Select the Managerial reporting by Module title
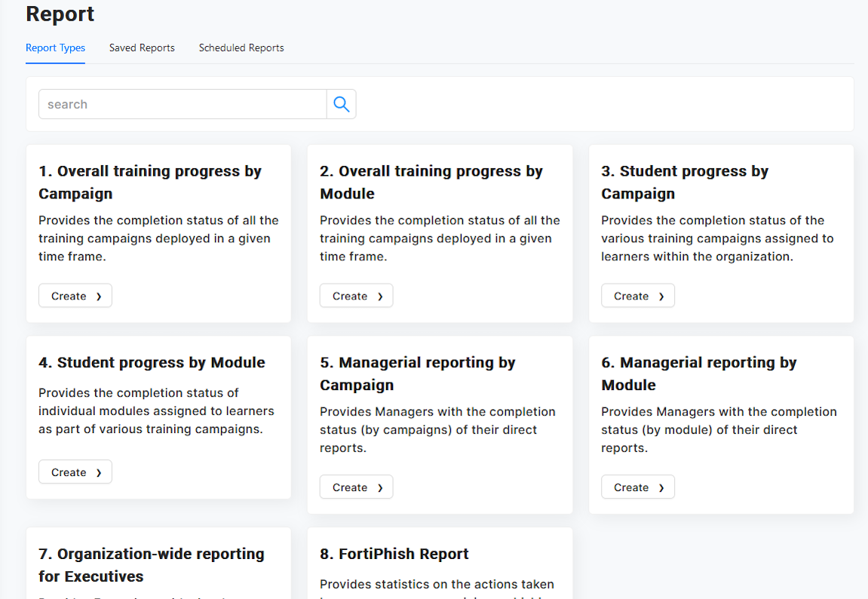This screenshot has height=599, width=868. click(699, 373)
